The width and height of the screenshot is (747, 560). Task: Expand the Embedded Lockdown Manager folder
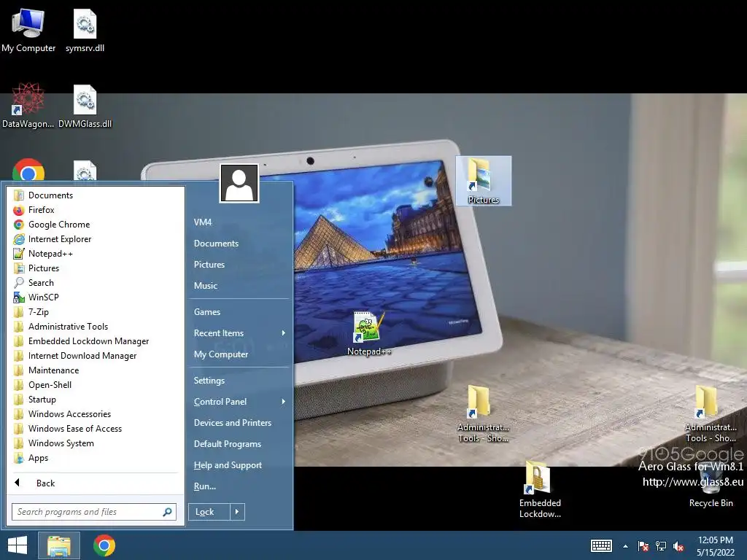click(96, 341)
